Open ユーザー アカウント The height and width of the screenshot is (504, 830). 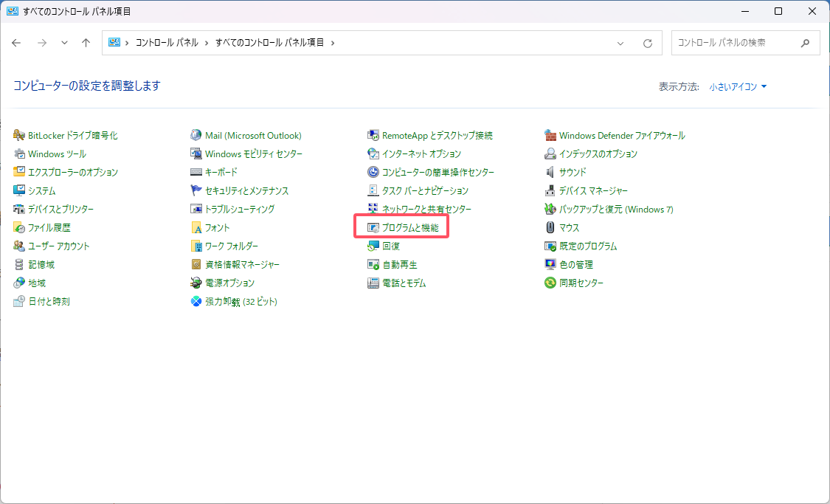click(x=58, y=246)
